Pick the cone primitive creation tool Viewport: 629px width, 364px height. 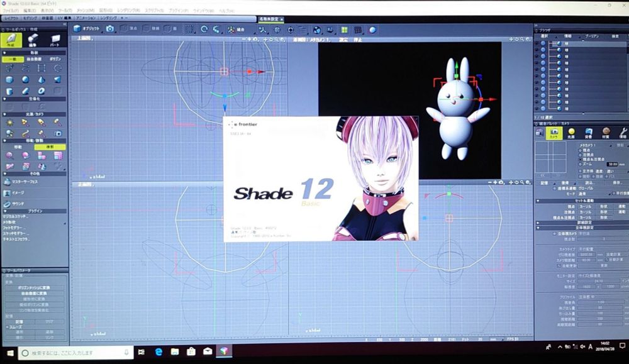click(x=42, y=79)
